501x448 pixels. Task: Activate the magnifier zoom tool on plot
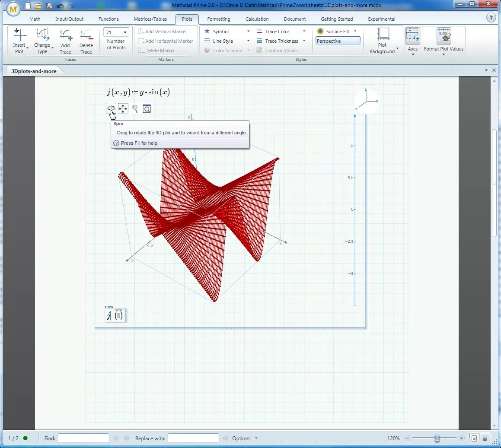click(x=135, y=108)
